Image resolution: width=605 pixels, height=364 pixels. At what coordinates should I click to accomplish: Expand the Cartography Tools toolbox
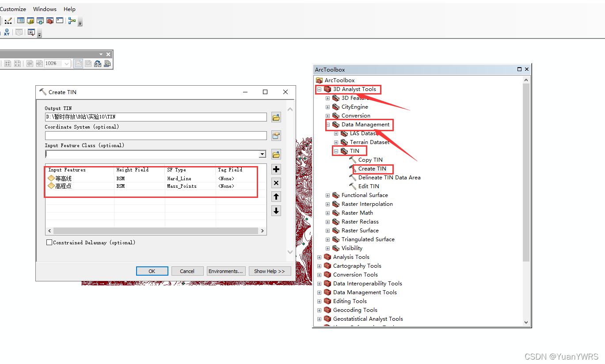pos(319,266)
